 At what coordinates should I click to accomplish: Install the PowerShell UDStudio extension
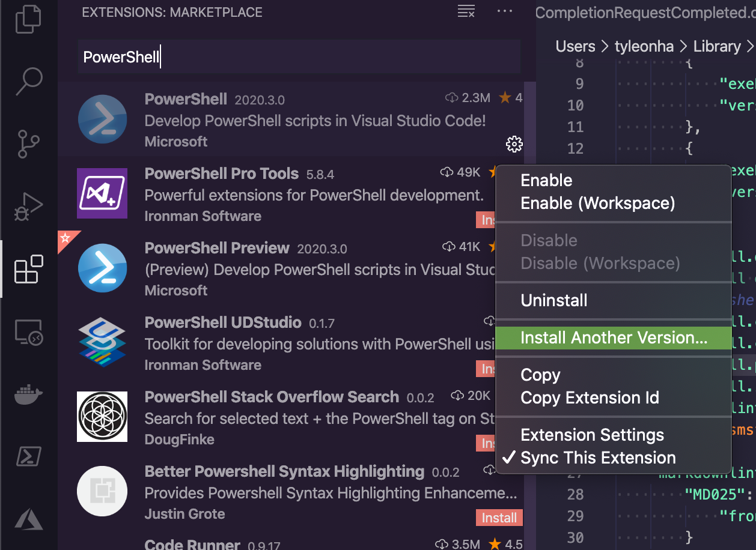click(486, 369)
